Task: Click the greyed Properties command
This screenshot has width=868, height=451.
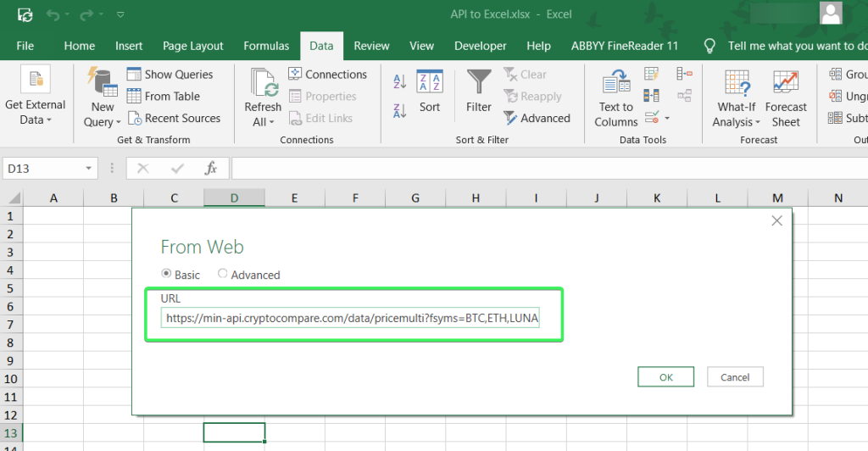Action: 323,97
